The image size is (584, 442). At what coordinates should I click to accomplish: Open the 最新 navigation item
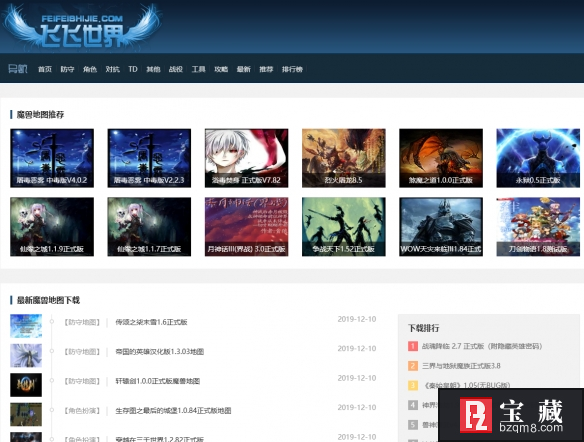click(244, 69)
